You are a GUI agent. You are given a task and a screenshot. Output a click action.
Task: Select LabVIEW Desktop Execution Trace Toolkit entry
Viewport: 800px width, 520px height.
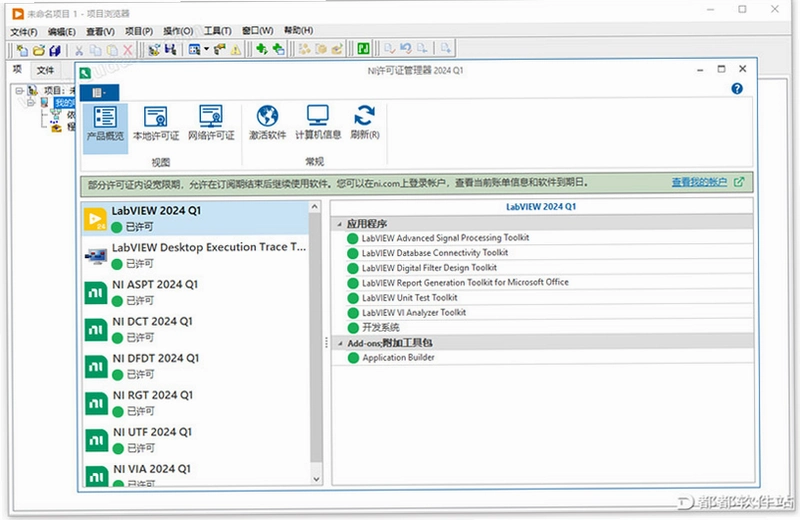(x=195, y=255)
